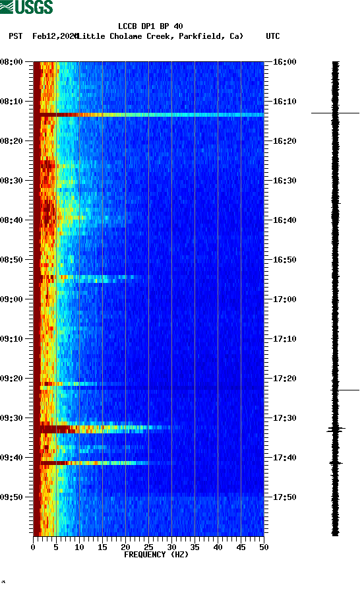The width and height of the screenshot is (364, 589).
Task: Click the 45 Hz frequency axis label
Action: [x=241, y=547]
